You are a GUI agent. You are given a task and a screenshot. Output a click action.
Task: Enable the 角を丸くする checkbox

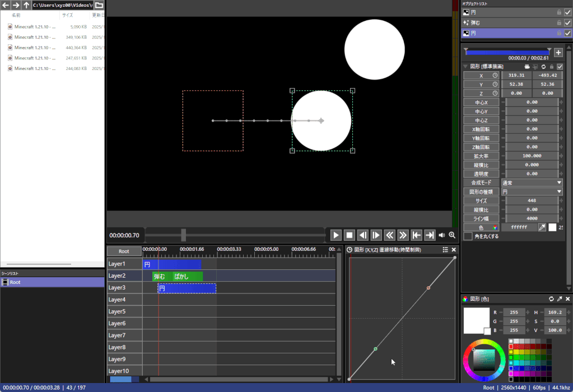click(468, 236)
